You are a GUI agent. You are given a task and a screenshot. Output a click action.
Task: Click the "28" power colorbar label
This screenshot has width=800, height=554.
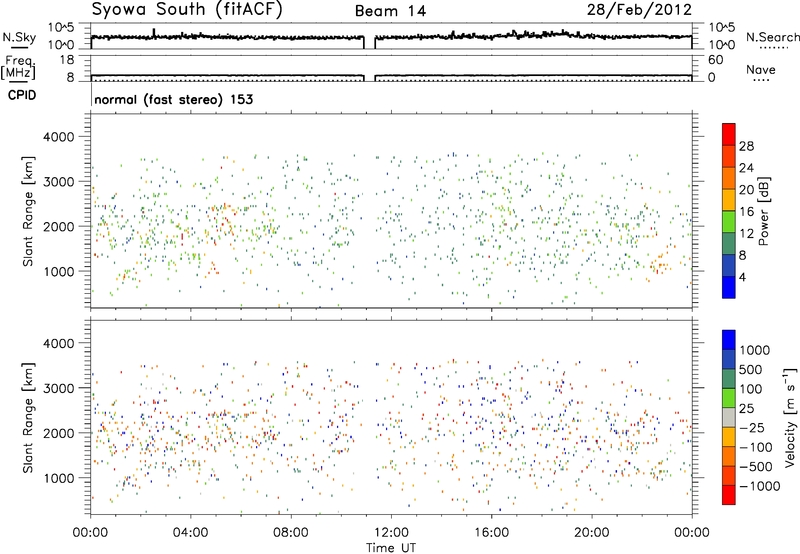tap(746, 146)
